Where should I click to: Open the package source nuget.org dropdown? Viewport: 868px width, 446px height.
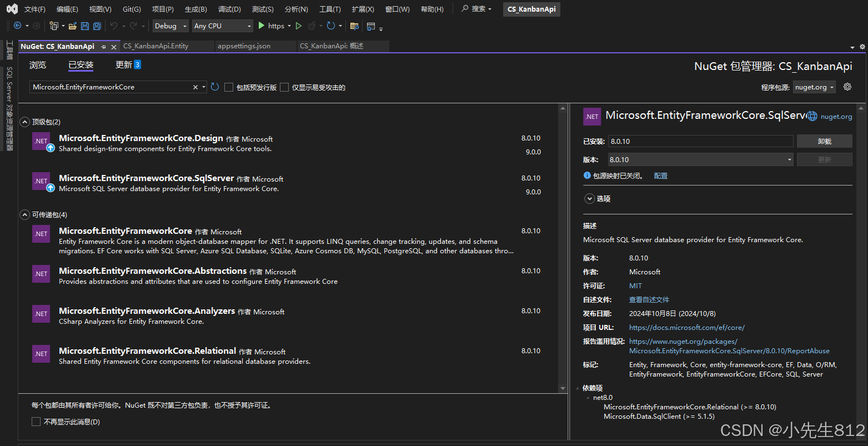point(814,87)
